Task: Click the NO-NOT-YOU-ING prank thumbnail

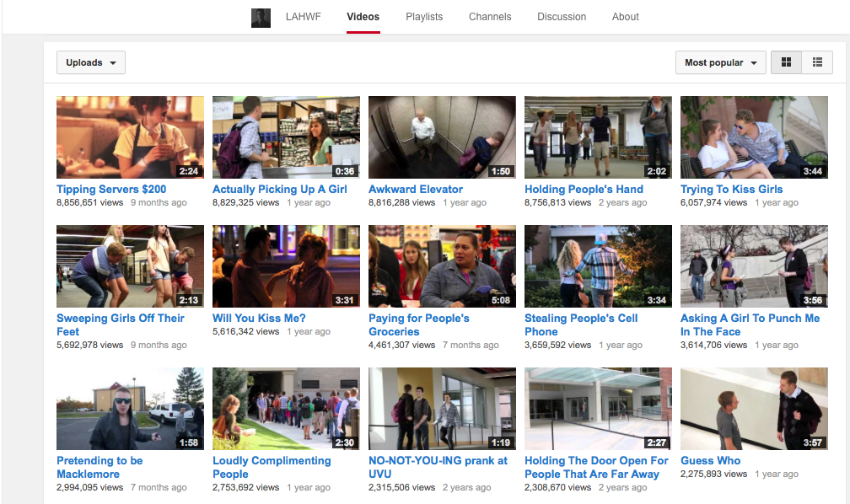Action: 443,409
